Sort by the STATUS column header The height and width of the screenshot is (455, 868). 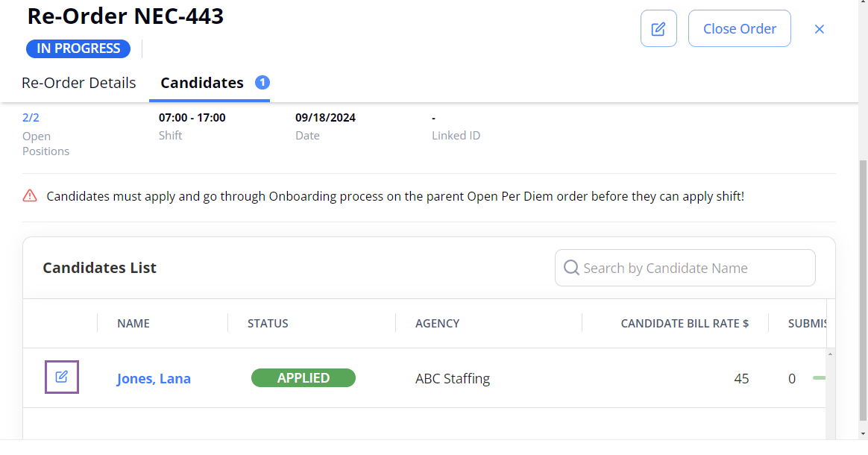tap(268, 323)
